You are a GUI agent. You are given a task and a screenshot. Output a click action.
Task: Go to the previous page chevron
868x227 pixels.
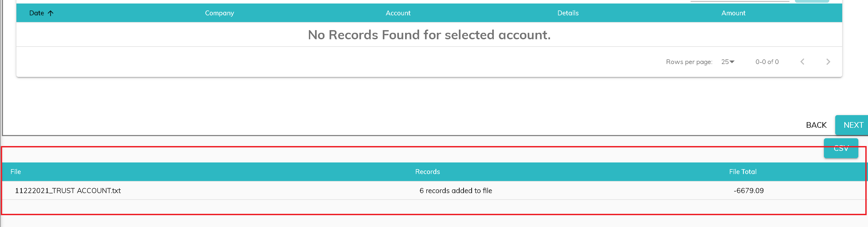click(x=802, y=62)
